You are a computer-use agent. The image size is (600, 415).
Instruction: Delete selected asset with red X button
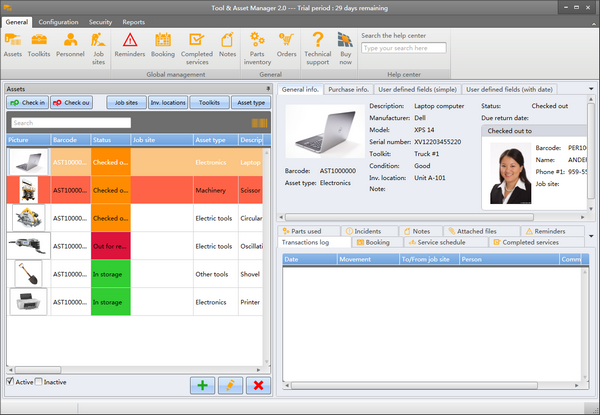[258, 385]
